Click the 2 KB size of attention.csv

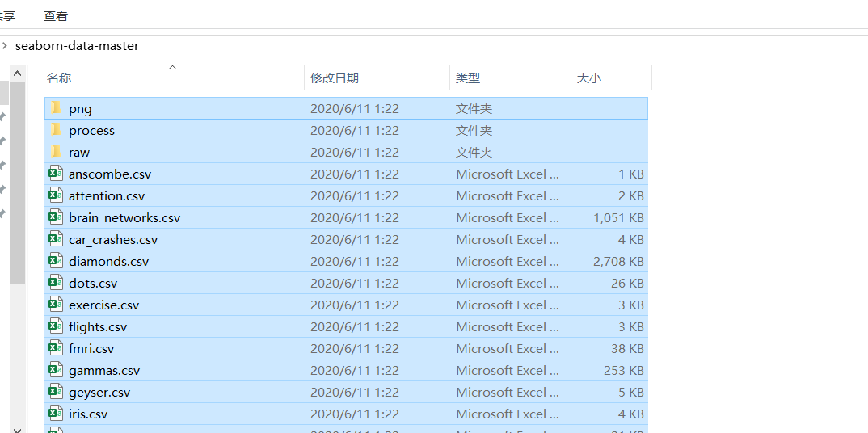pyautogui.click(x=631, y=195)
